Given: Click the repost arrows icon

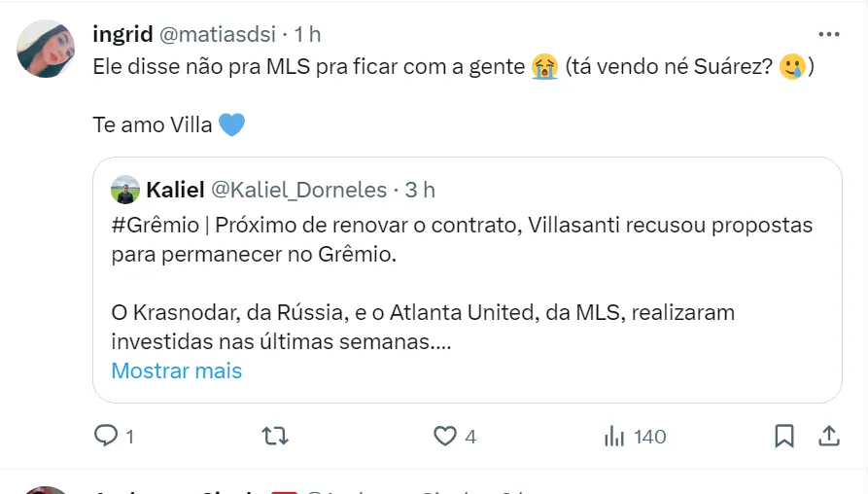Looking at the screenshot, I should [276, 436].
